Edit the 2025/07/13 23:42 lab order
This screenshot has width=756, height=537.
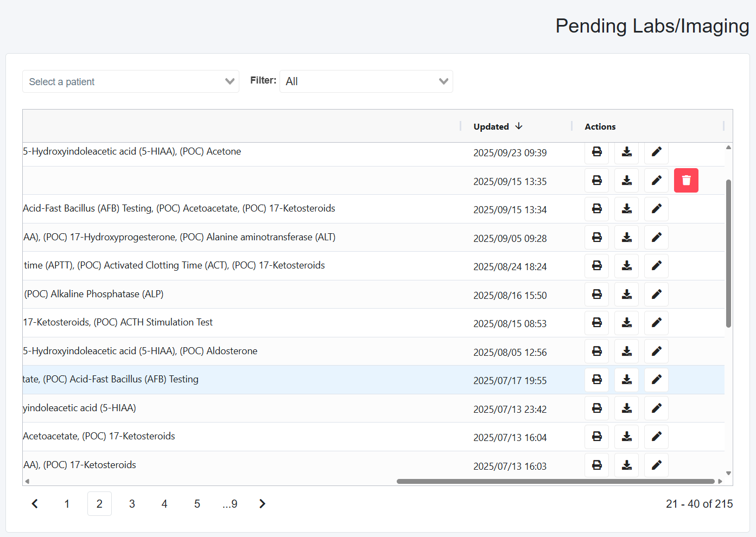656,408
